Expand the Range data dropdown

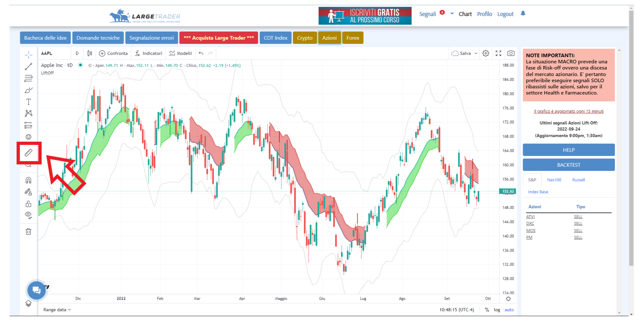click(x=57, y=310)
